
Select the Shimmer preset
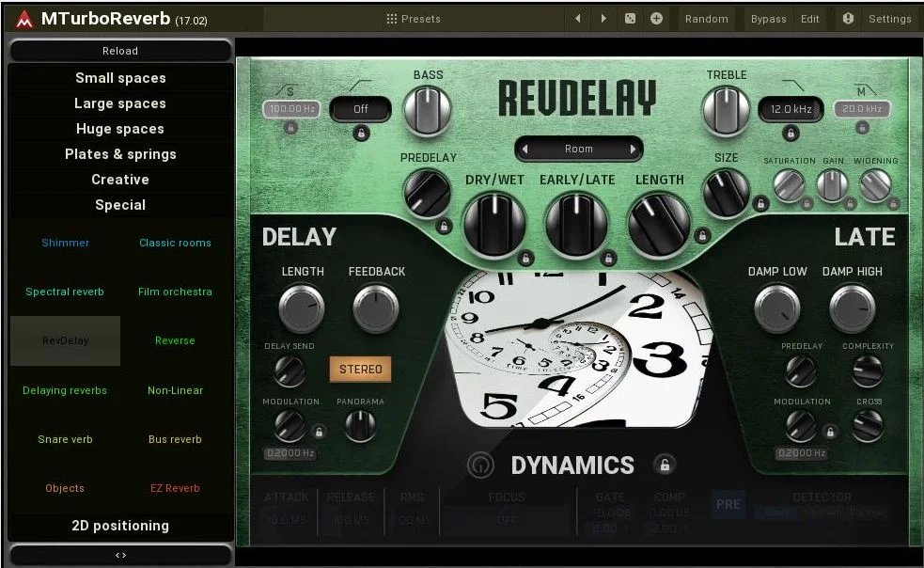tap(66, 243)
